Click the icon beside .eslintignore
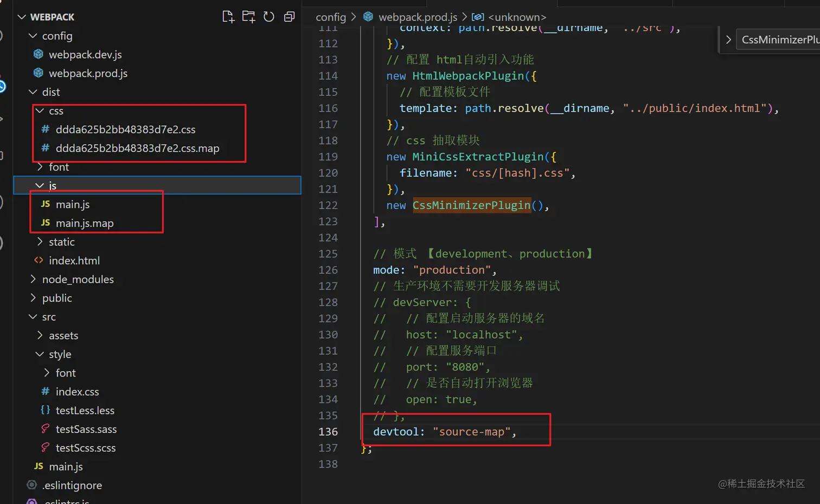820x504 pixels. click(x=32, y=485)
